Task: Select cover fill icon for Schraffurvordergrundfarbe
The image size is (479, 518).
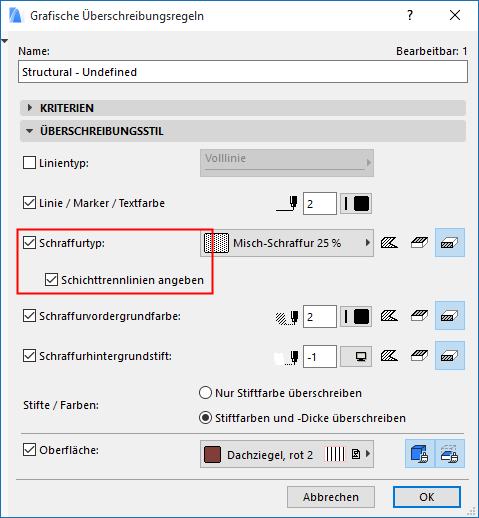Action: [419, 316]
